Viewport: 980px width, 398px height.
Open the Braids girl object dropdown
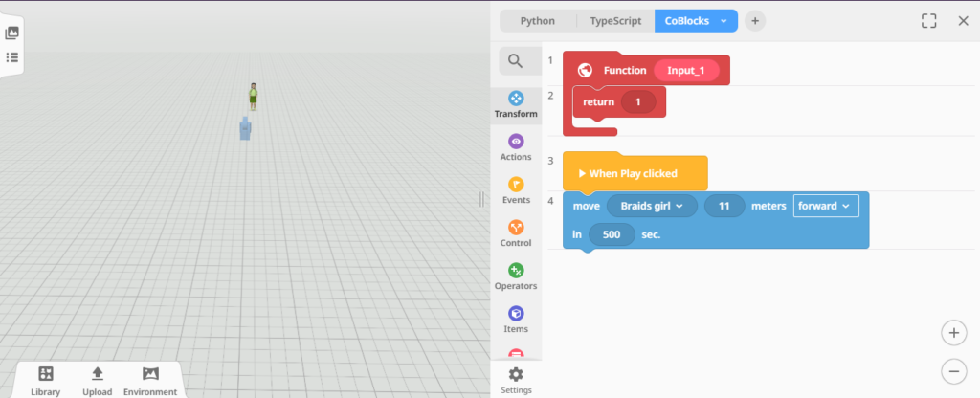click(x=652, y=206)
